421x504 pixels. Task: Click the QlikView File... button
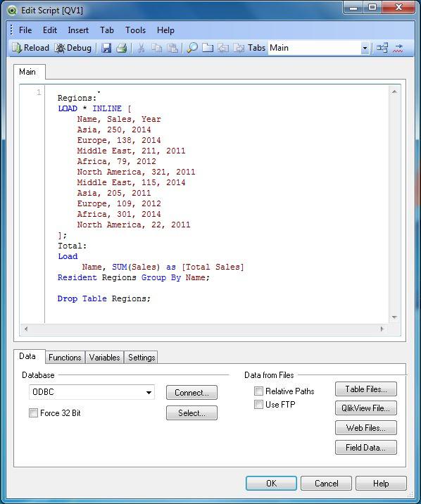tap(366, 408)
